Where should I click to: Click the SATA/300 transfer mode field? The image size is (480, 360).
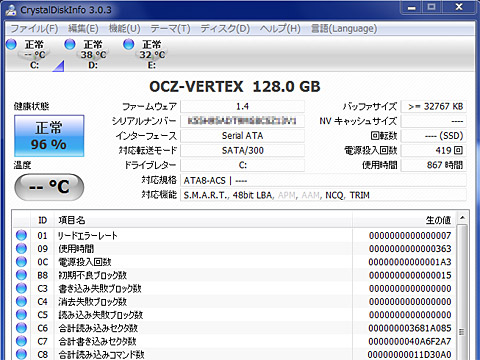[x=242, y=150]
